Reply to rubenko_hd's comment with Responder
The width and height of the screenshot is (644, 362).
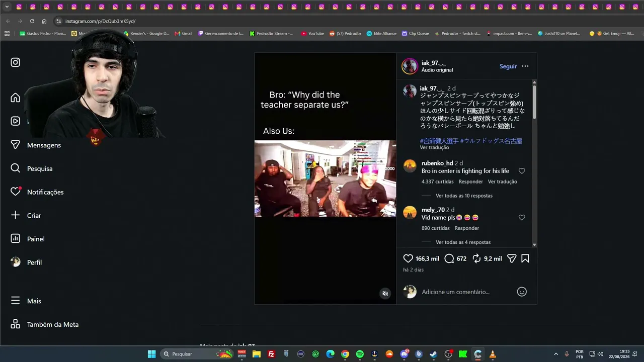(470, 182)
